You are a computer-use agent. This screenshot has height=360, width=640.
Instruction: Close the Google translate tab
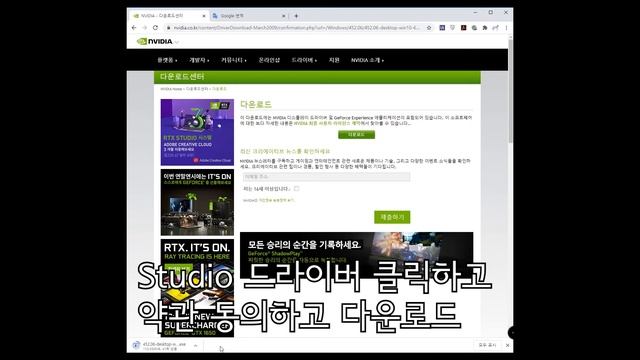[284, 16]
